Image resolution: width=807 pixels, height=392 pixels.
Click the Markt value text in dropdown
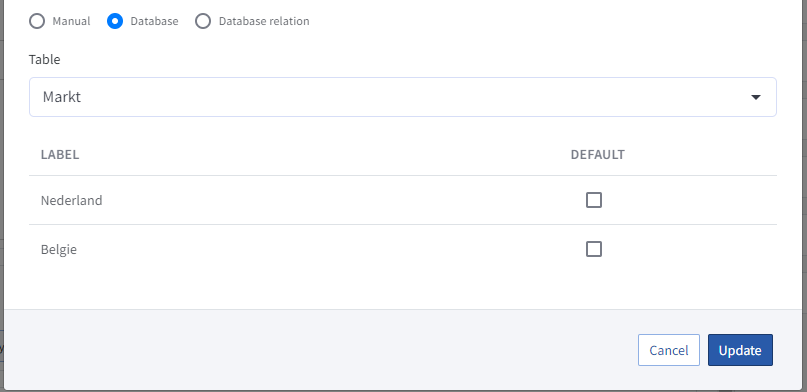point(62,97)
